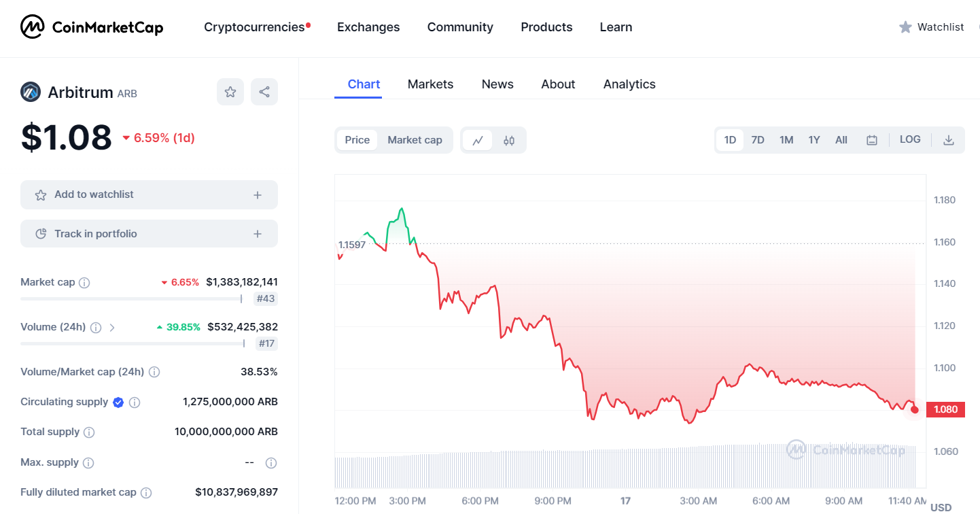Click the Watchlist star icon in header
Viewport: 980px width, 514px height.
point(905,27)
